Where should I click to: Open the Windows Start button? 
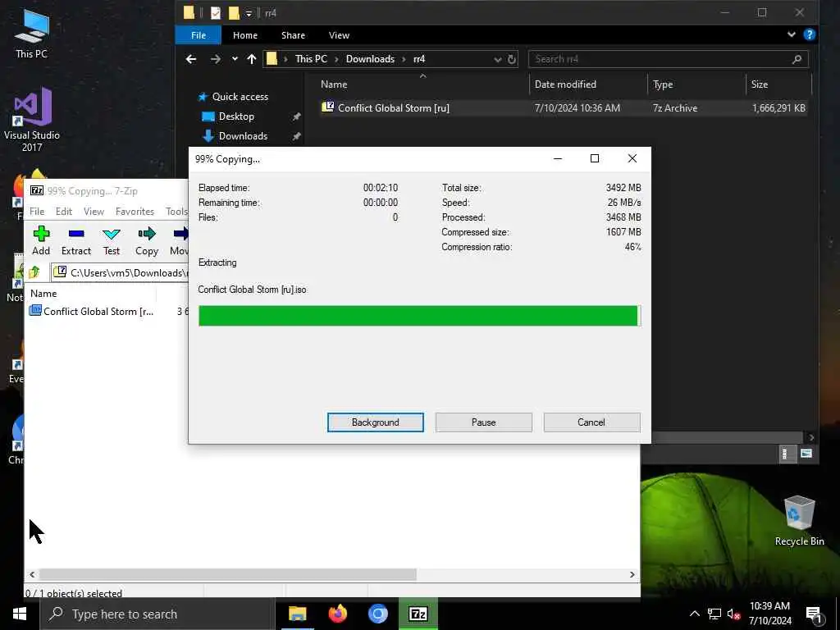tap(20, 614)
